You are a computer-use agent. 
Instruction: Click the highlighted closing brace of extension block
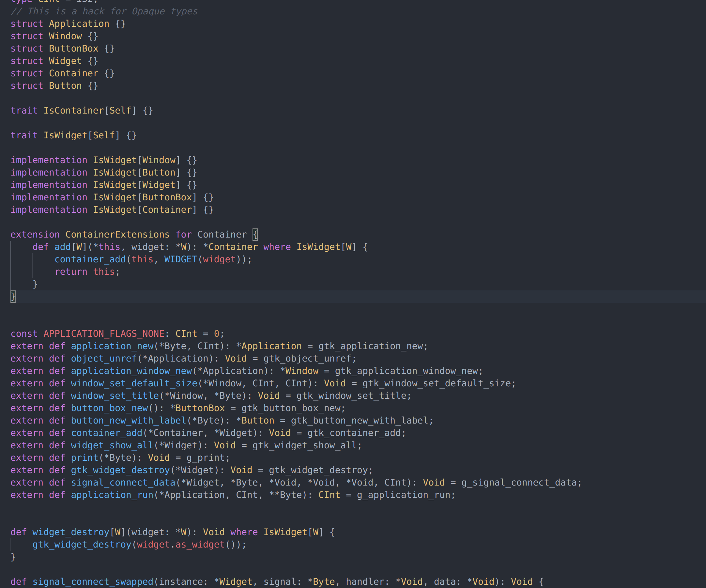point(13,297)
